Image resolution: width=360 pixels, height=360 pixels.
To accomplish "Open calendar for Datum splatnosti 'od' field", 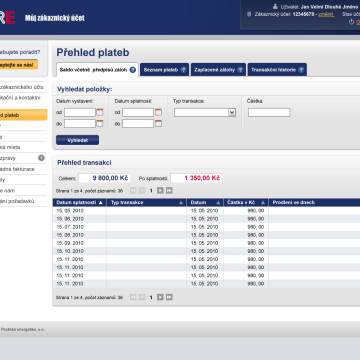I will click(x=158, y=112).
